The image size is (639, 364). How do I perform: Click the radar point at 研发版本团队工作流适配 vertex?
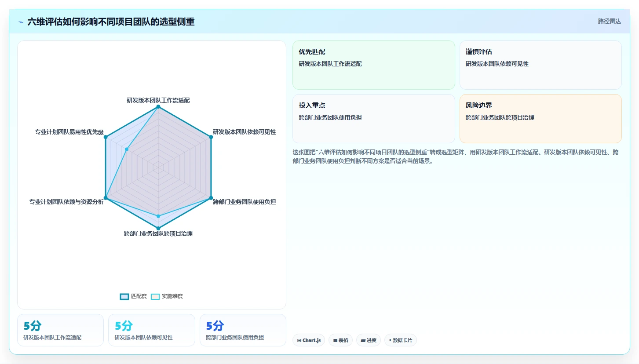[158, 107]
